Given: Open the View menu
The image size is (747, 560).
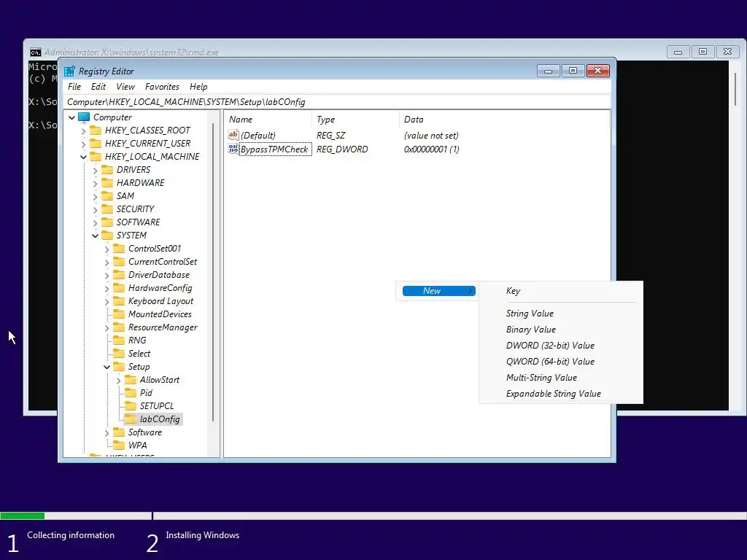Looking at the screenshot, I should pos(125,87).
